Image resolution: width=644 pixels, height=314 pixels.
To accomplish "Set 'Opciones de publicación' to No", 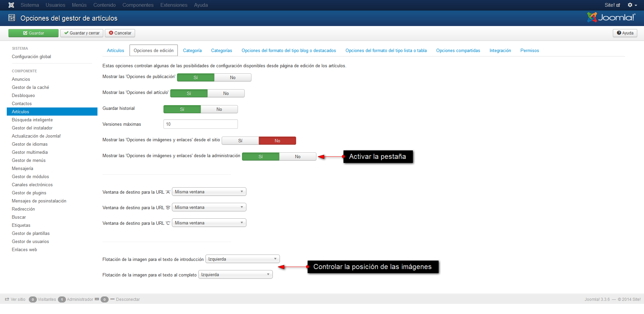I will (233, 77).
